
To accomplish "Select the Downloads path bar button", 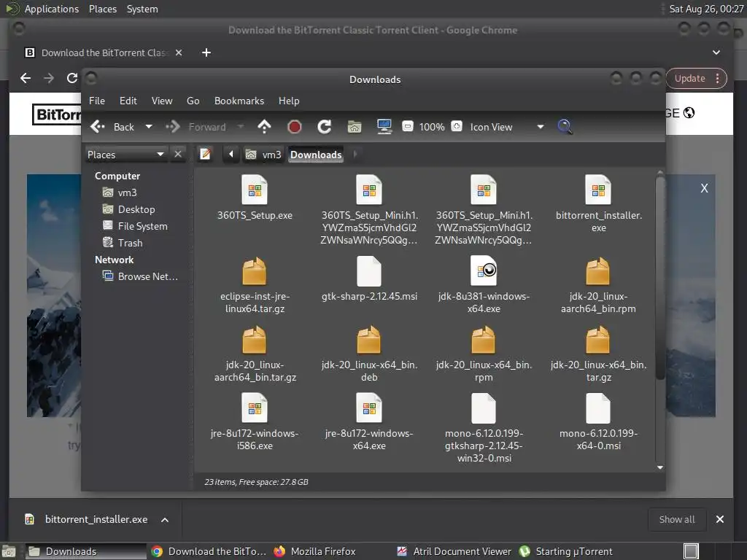I will pyautogui.click(x=316, y=155).
